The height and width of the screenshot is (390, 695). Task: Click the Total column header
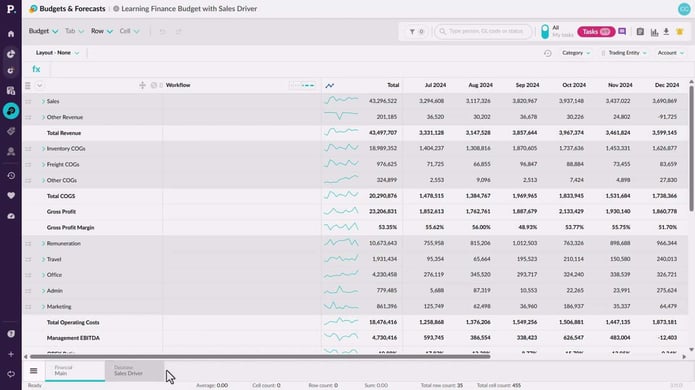tap(393, 85)
